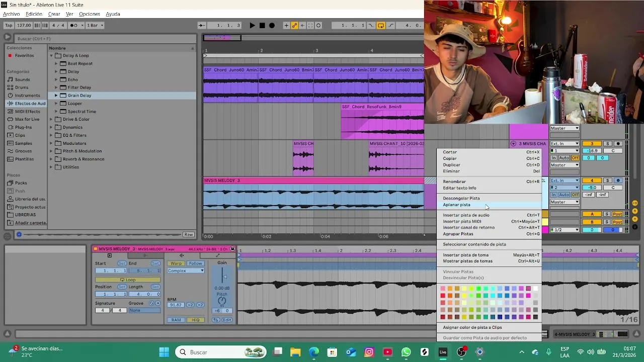Open Instagram from the taskbar

tap(369, 352)
